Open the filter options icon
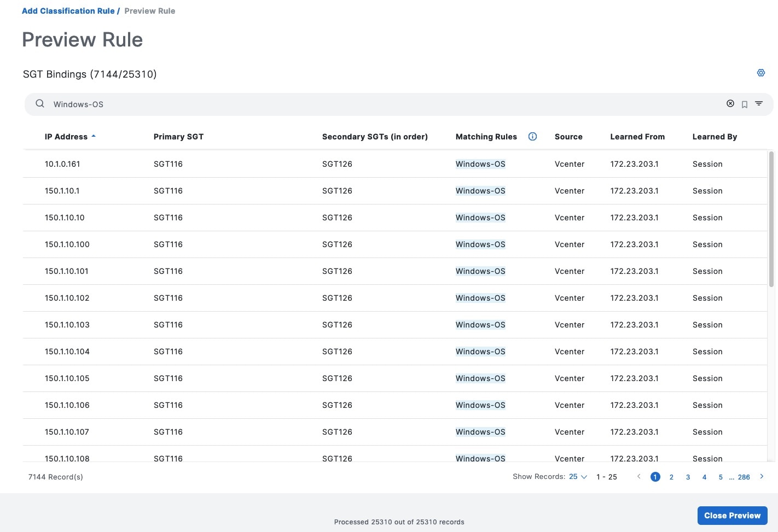The height and width of the screenshot is (532, 778). tap(759, 104)
